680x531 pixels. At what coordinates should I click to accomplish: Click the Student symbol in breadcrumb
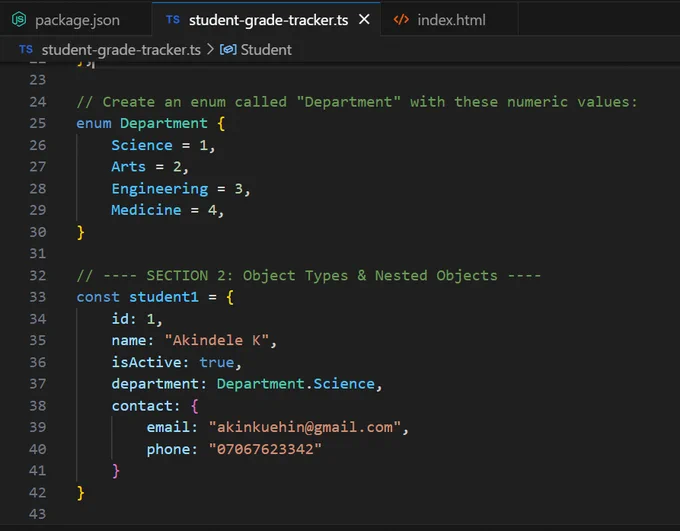point(266,50)
